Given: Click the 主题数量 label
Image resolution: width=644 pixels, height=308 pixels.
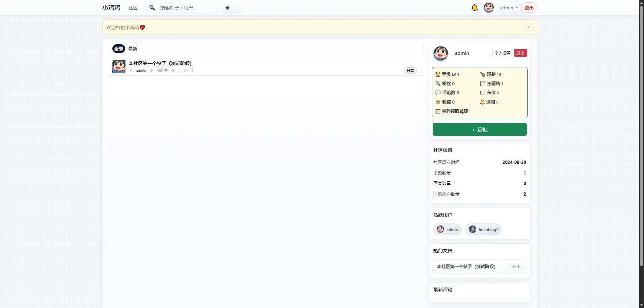Looking at the screenshot, I should tap(442, 173).
